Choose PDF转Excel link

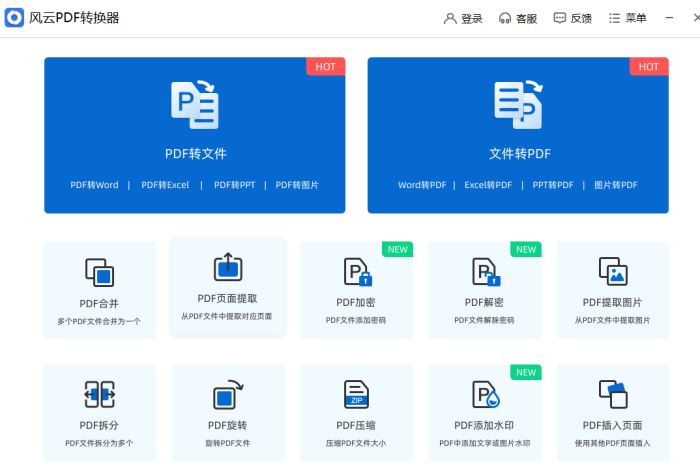(165, 185)
